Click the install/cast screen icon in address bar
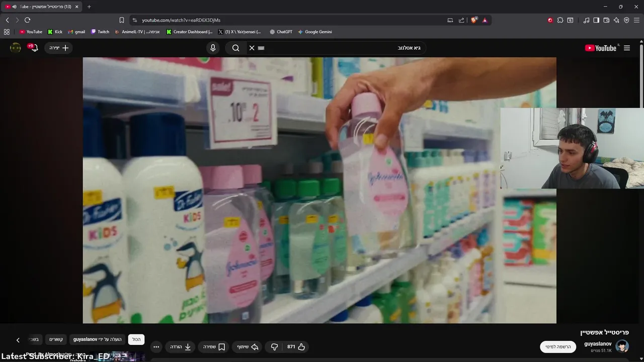 pyautogui.click(x=450, y=20)
